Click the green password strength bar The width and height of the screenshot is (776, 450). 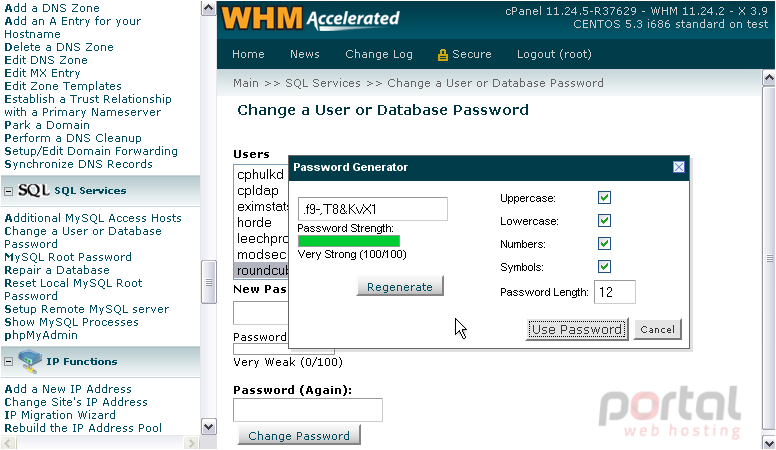click(348, 241)
